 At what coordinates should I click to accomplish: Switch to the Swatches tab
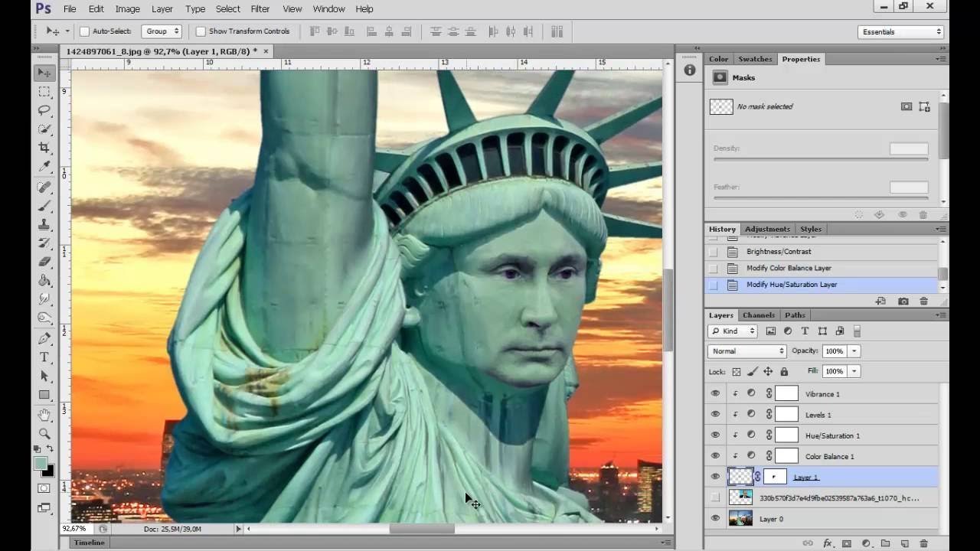(x=755, y=59)
